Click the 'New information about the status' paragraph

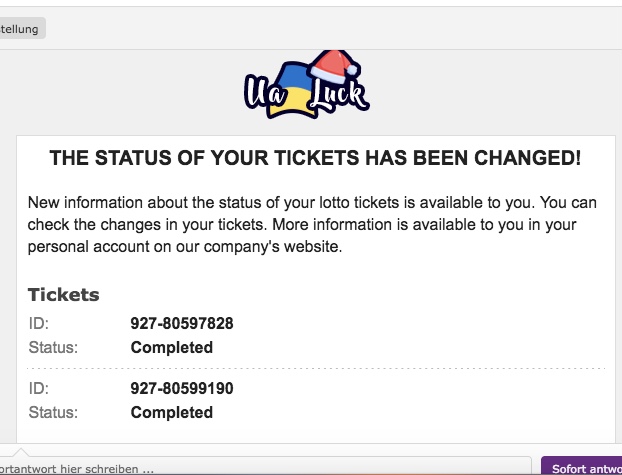[x=312, y=225]
